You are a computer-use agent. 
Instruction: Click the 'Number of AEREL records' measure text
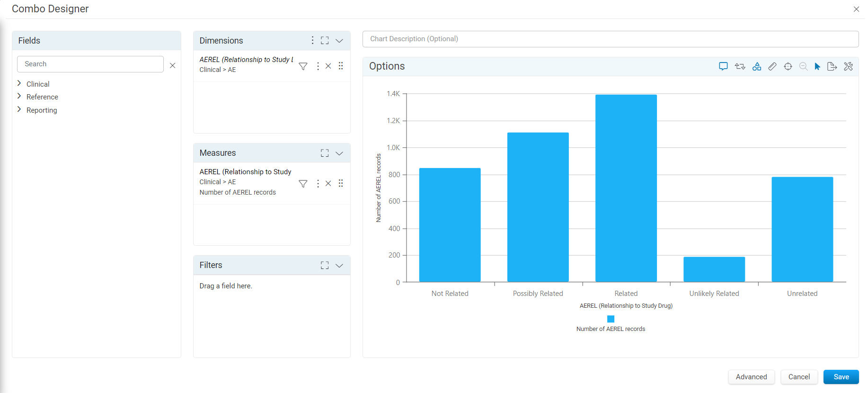238,192
